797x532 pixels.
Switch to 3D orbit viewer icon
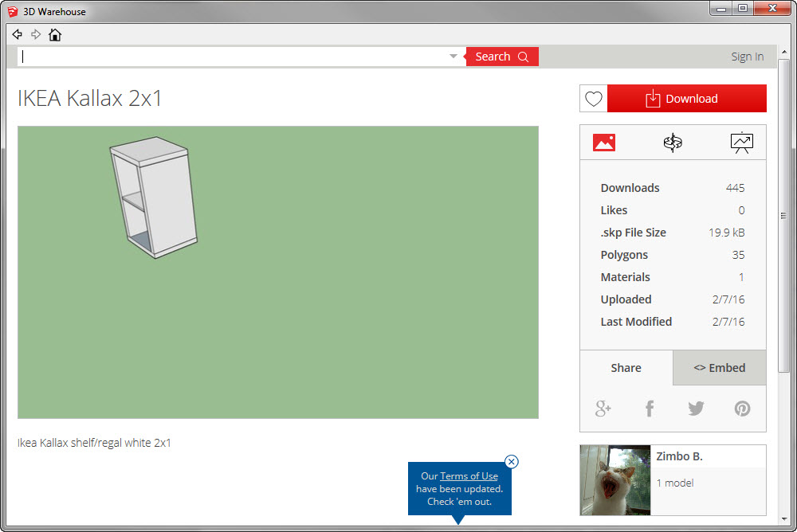click(673, 143)
